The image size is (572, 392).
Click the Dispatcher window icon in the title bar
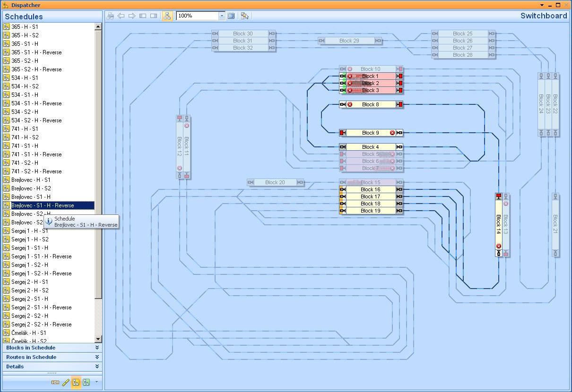coord(5,5)
